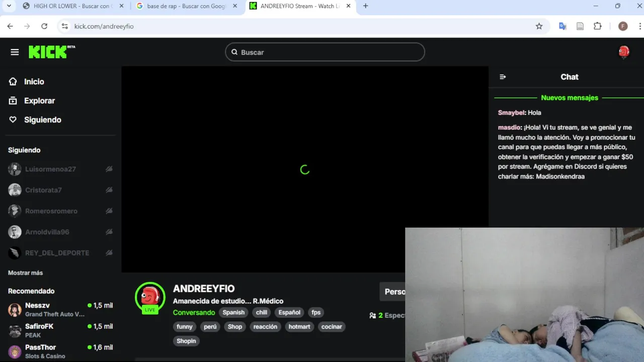Open the Kick hamburger menu
Viewport: 644px width, 362px height.
click(15, 52)
